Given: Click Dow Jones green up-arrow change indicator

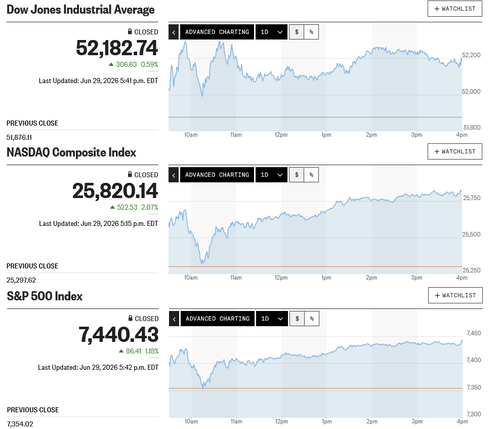Looking at the screenshot, I should [111, 64].
